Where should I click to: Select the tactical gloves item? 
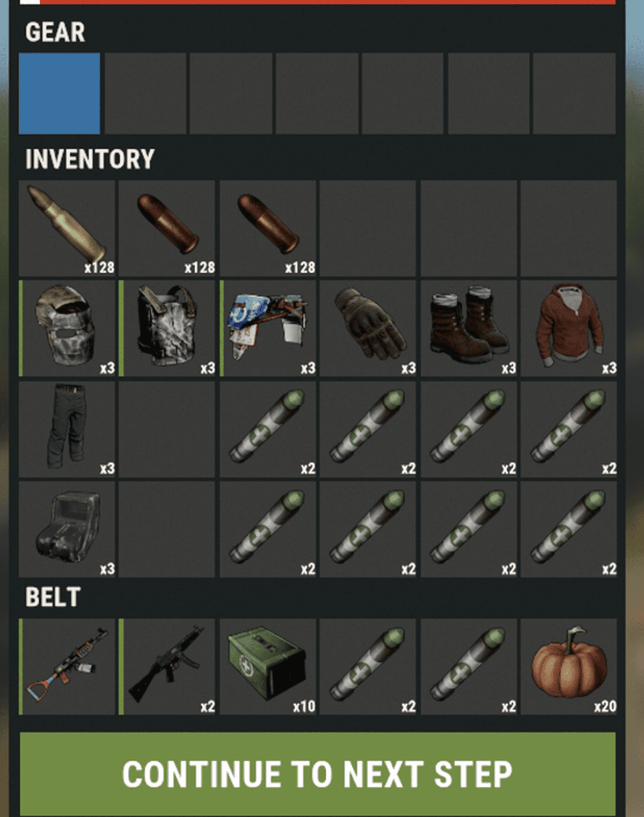[368, 328]
